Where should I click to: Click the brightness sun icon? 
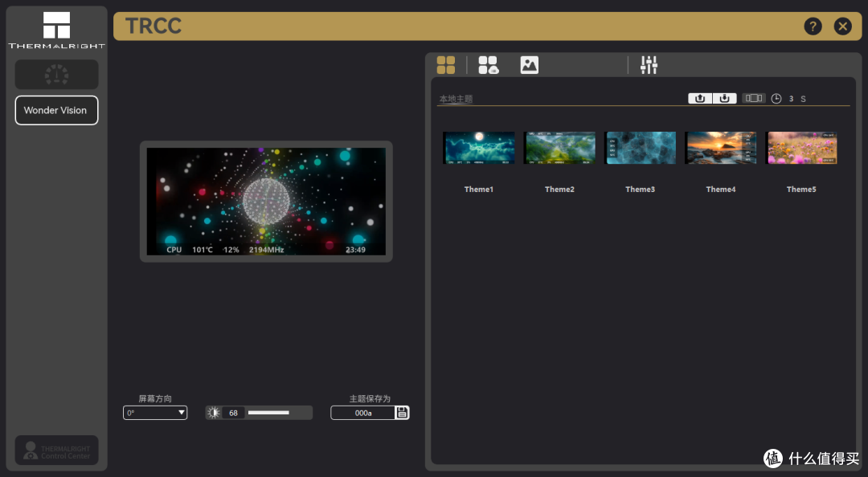click(x=213, y=413)
